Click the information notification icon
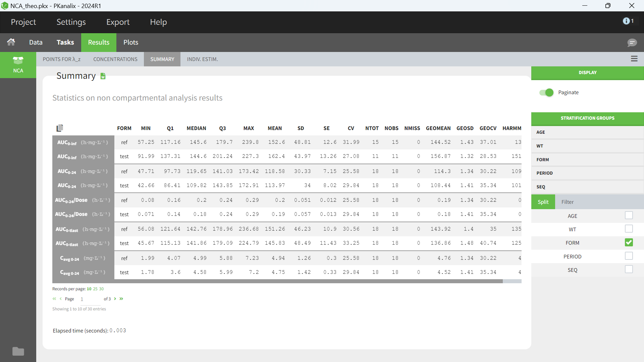The image size is (644, 362). (x=627, y=21)
